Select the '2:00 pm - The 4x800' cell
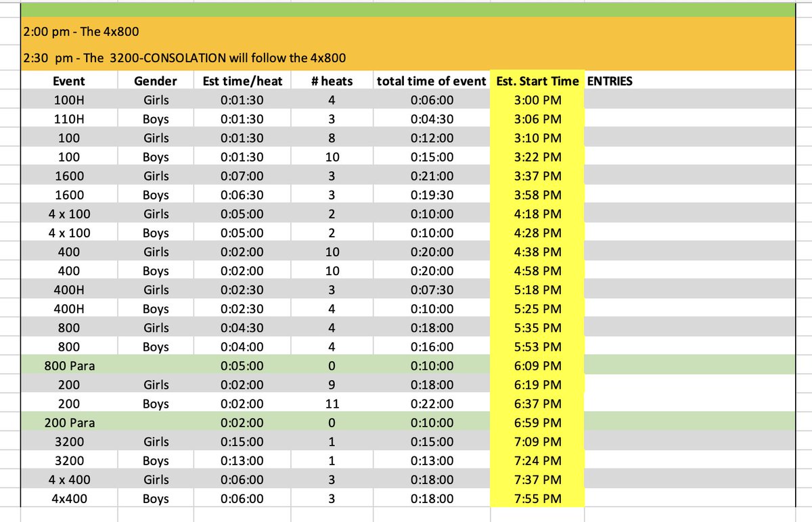The image size is (812, 522). pos(408,30)
